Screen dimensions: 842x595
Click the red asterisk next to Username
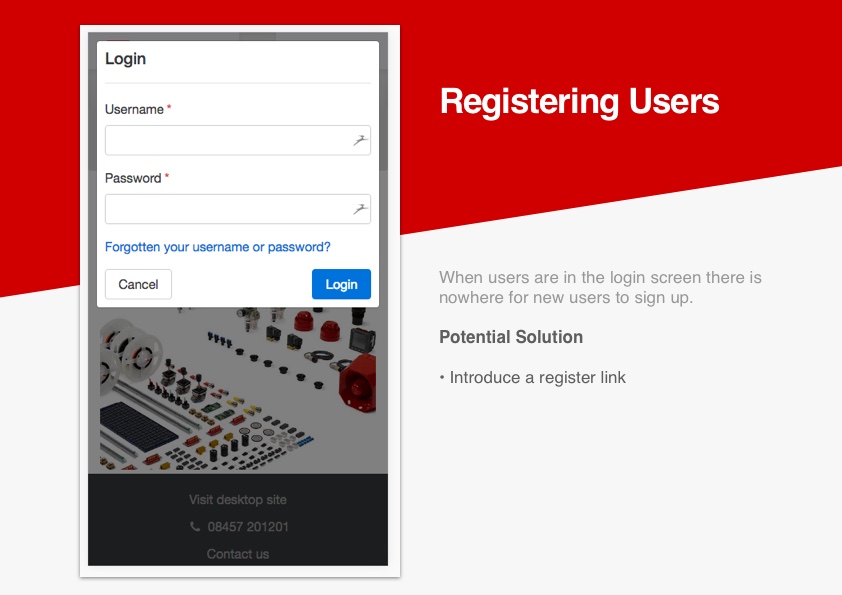click(x=169, y=108)
